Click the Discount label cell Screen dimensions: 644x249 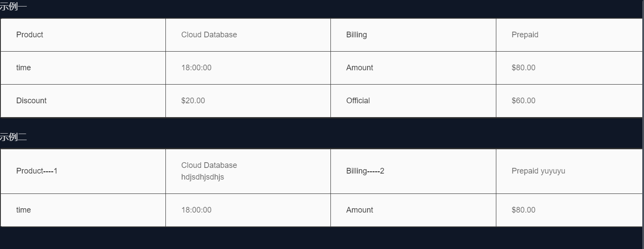click(x=31, y=101)
